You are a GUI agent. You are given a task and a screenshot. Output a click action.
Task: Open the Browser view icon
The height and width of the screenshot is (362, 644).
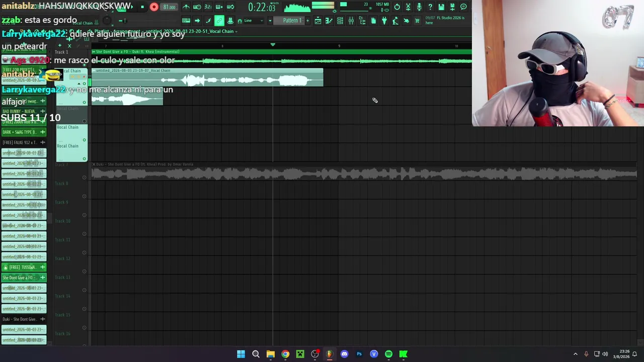[362, 21]
